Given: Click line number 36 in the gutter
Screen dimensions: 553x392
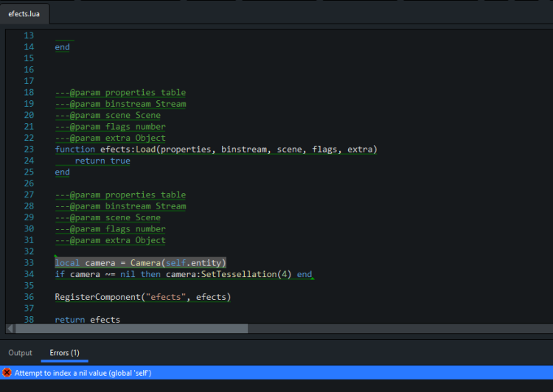Looking at the screenshot, I should click(x=29, y=297).
